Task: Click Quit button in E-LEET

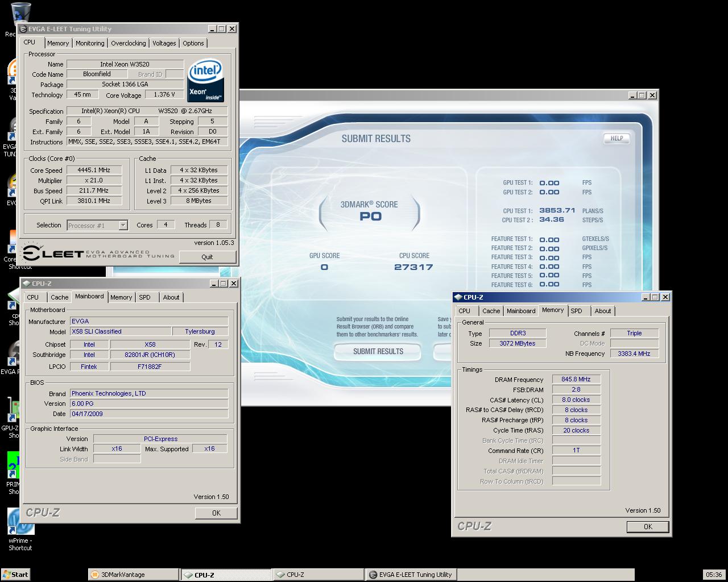Action: click(207, 257)
